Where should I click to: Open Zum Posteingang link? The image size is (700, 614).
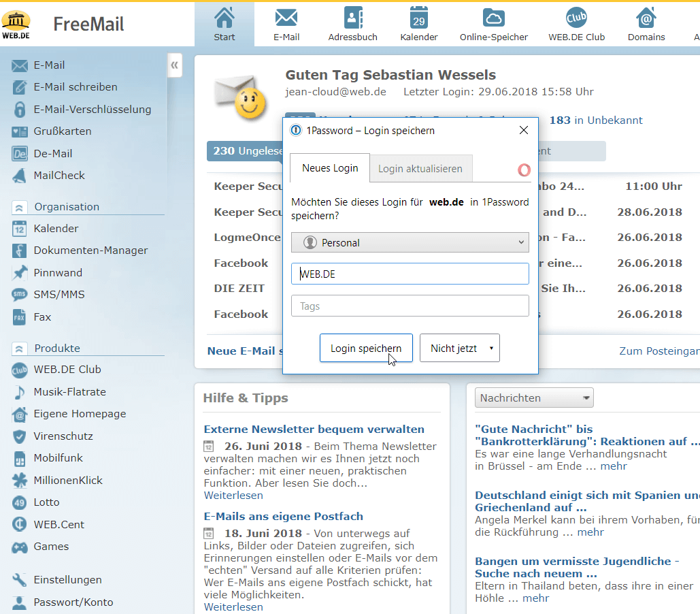pyautogui.click(x=659, y=351)
